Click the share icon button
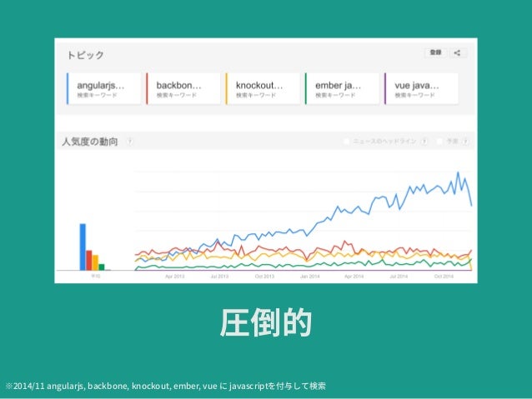This screenshot has height=399, width=532. [458, 52]
